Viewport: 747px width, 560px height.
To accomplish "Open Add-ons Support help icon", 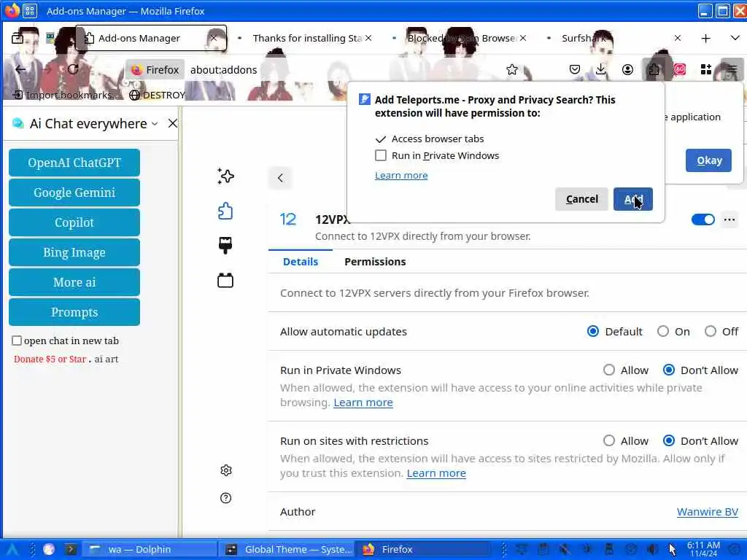I will (x=226, y=498).
